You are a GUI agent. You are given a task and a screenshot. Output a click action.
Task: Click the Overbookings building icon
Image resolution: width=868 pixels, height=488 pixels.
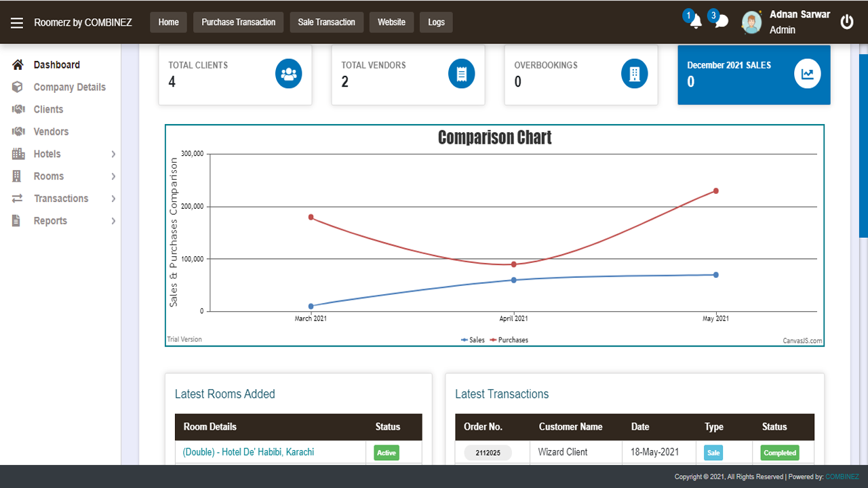tap(634, 74)
